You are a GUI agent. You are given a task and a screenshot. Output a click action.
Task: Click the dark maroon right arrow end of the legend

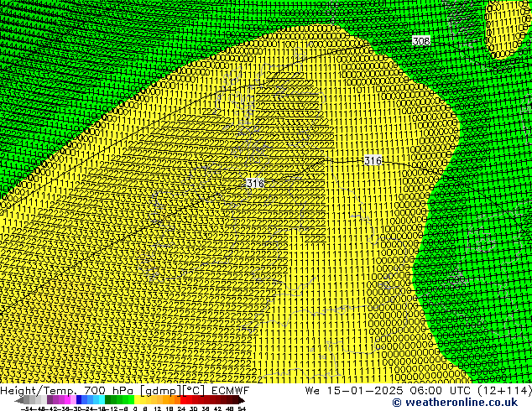(242, 400)
